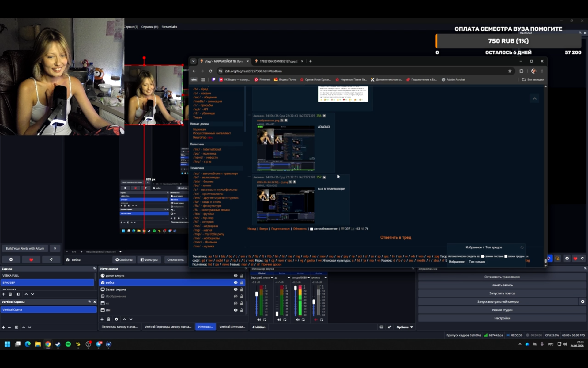Viewport: 588px width, 368px height.
Task: Add a new scene in Сцены panel
Action: tap(4, 294)
